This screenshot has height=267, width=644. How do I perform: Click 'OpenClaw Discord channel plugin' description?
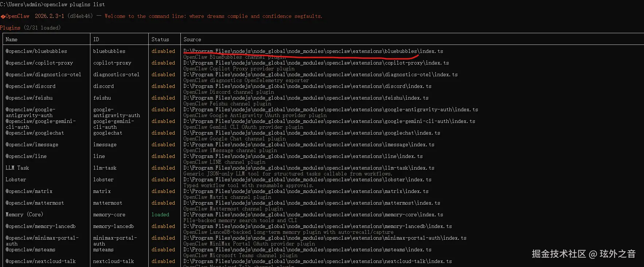pyautogui.click(x=229, y=92)
